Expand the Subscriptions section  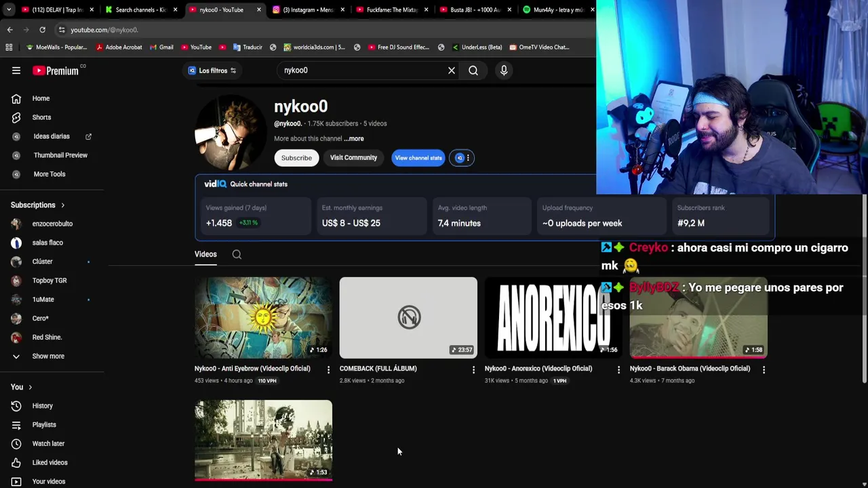tap(38, 205)
